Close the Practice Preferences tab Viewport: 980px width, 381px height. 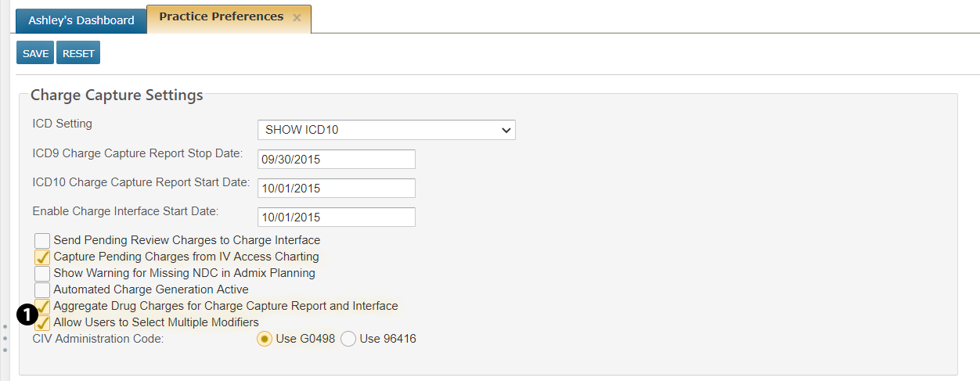[297, 18]
